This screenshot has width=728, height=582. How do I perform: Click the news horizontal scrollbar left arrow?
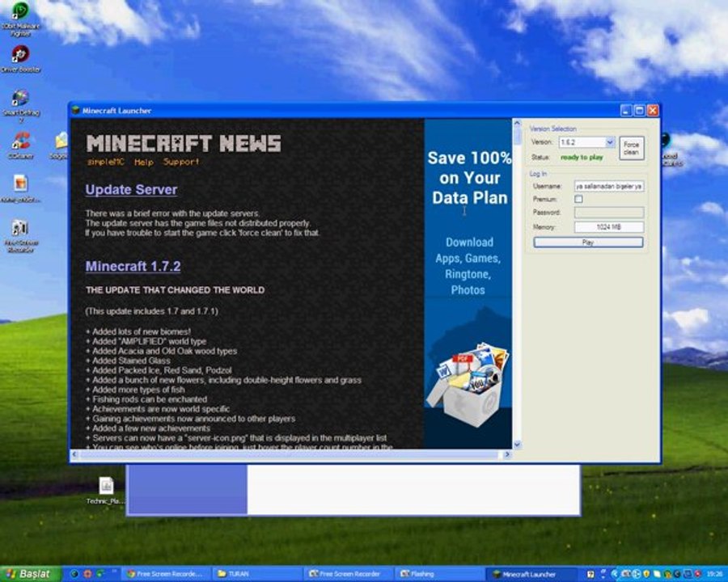coord(74,454)
